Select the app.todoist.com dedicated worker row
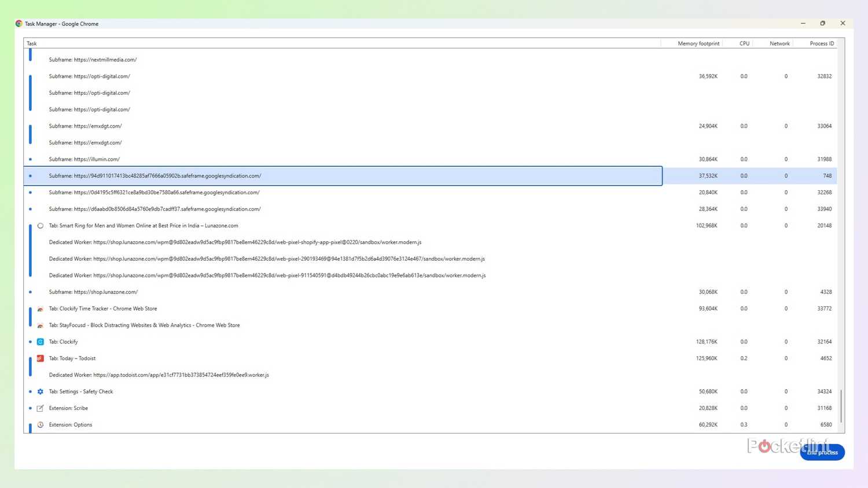This screenshot has width=868, height=488. coord(430,375)
